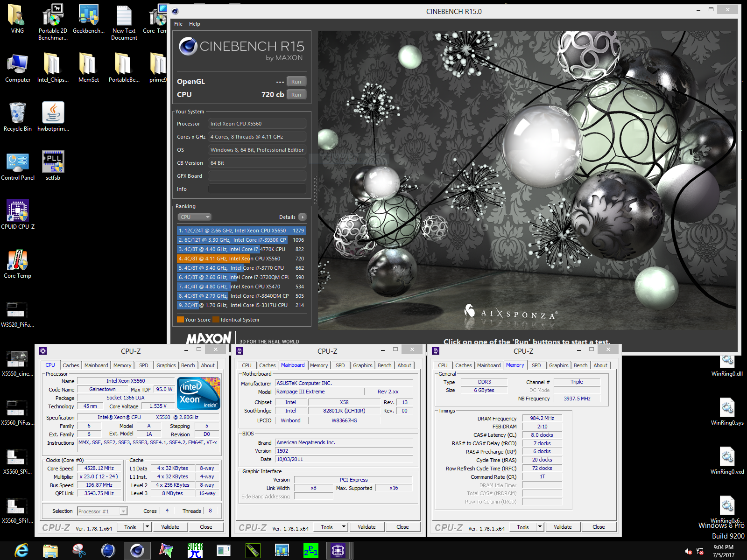This screenshot has height=560, width=747.
Task: Select the highlighted Xeon X5560 720 score row
Action: (x=241, y=259)
